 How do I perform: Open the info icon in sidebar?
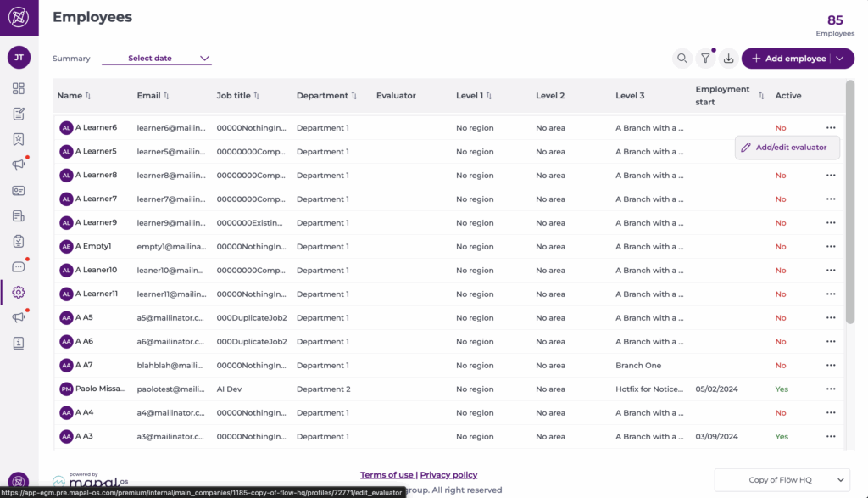pyautogui.click(x=19, y=343)
